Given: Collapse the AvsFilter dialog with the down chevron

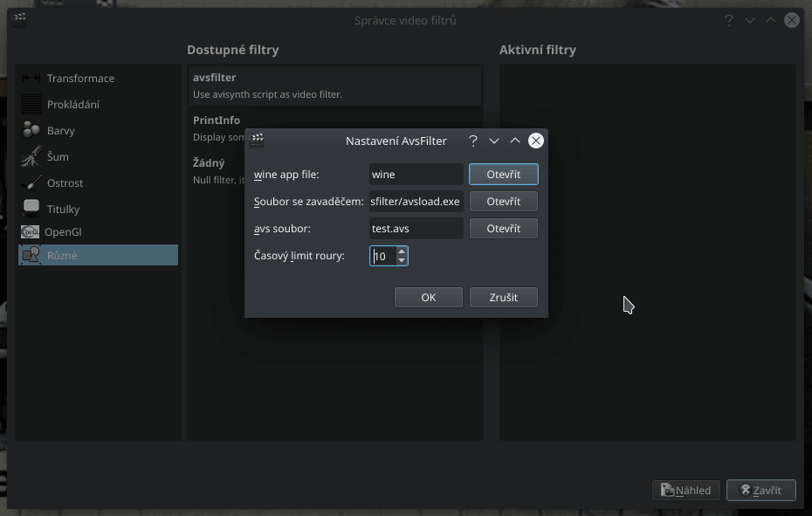Looking at the screenshot, I should (494, 140).
